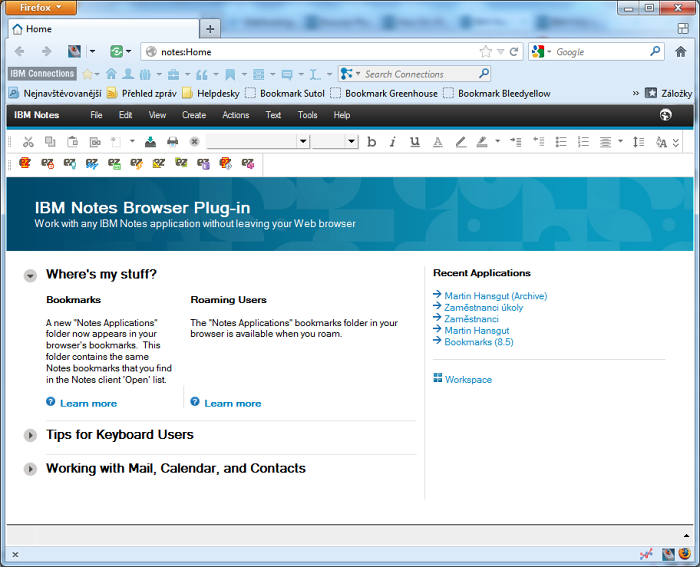Viewport: 700px width, 567px height.
Task: Open the File menu
Action: pos(96,115)
